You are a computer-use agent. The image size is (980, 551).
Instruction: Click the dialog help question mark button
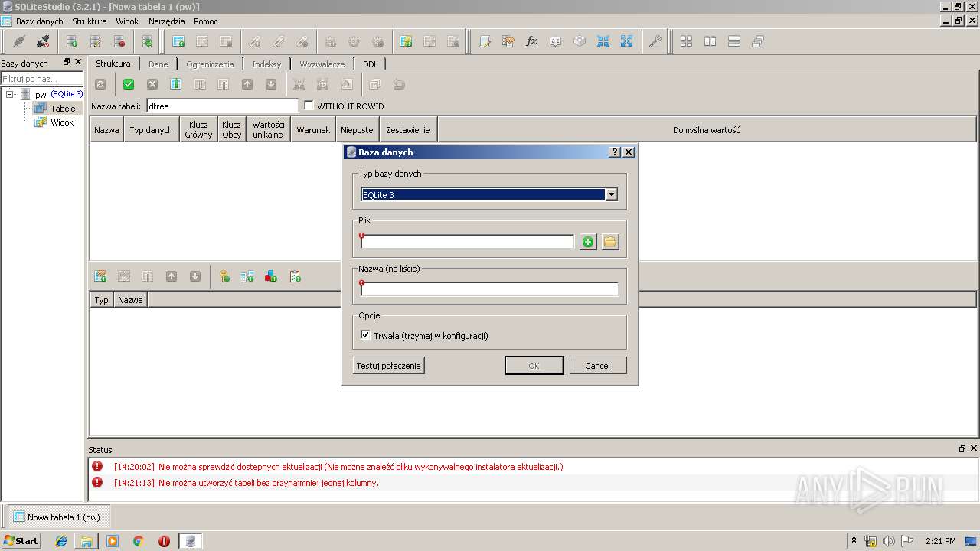615,152
